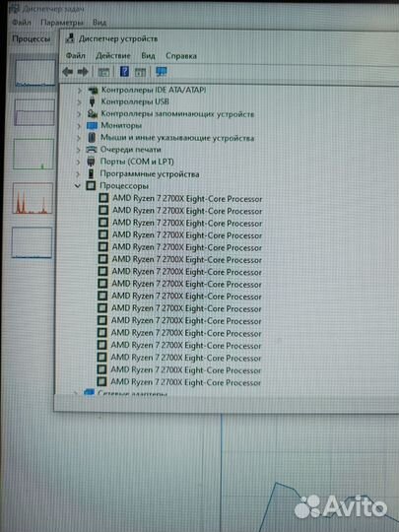Click the Контроллеры запоминающих устройств icon

coord(92,113)
